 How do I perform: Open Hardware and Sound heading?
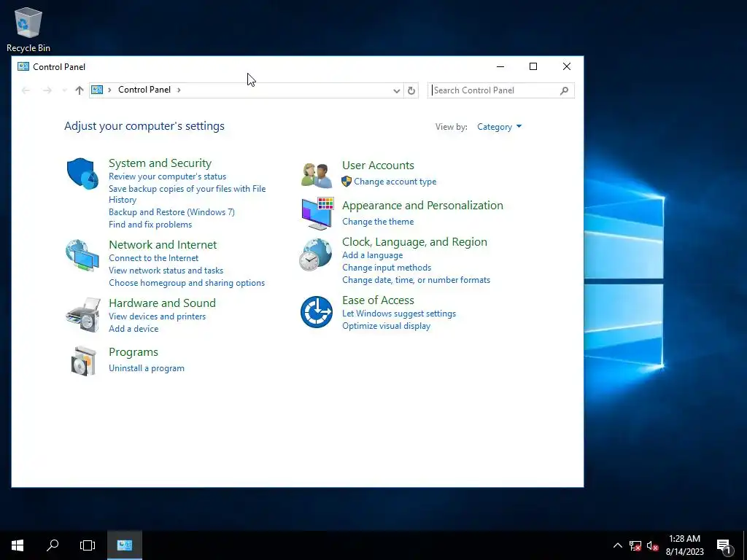point(162,303)
